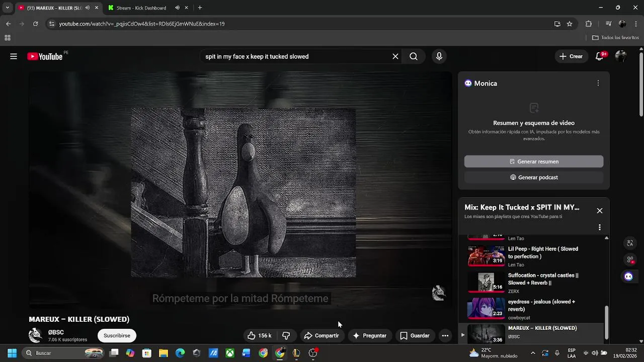
Task: Open the Xbox app from taskbar
Action: (230, 353)
